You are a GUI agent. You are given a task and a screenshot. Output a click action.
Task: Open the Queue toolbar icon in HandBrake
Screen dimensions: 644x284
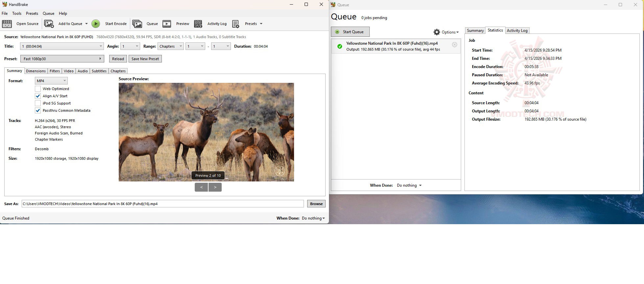[x=137, y=24]
